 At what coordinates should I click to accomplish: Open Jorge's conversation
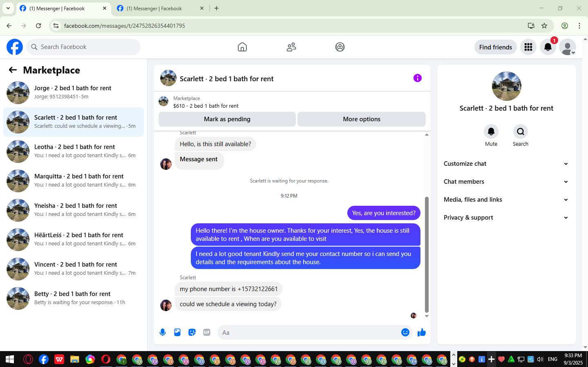[74, 93]
